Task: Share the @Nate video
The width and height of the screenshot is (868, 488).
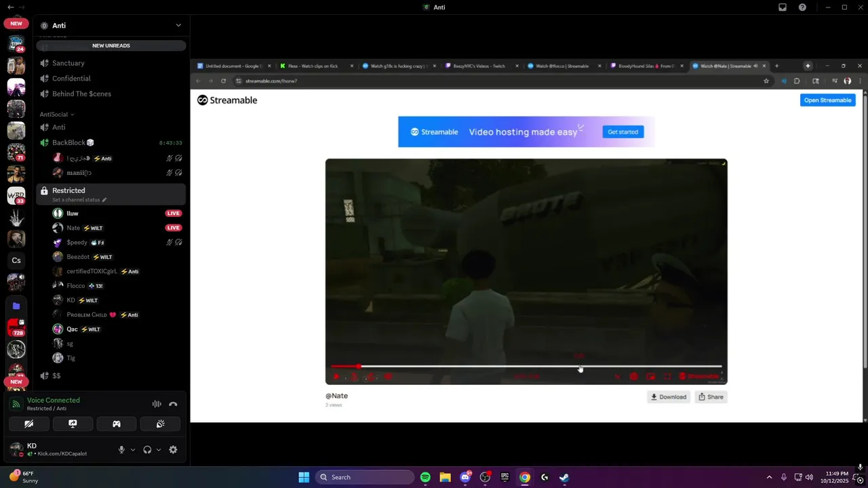Action: (711, 397)
